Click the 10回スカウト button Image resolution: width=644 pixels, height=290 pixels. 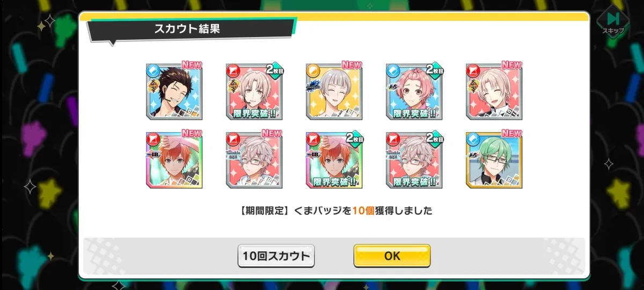point(276,256)
